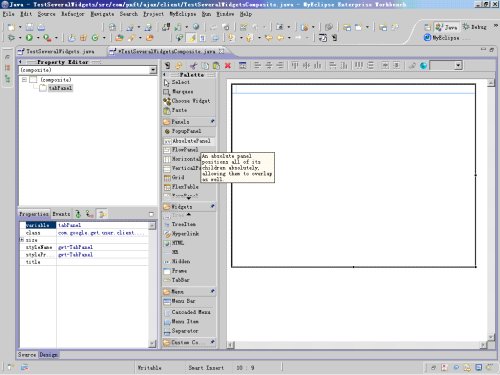The height and width of the screenshot is (375, 500).
Task: Expand the size property row
Action: coord(22,240)
